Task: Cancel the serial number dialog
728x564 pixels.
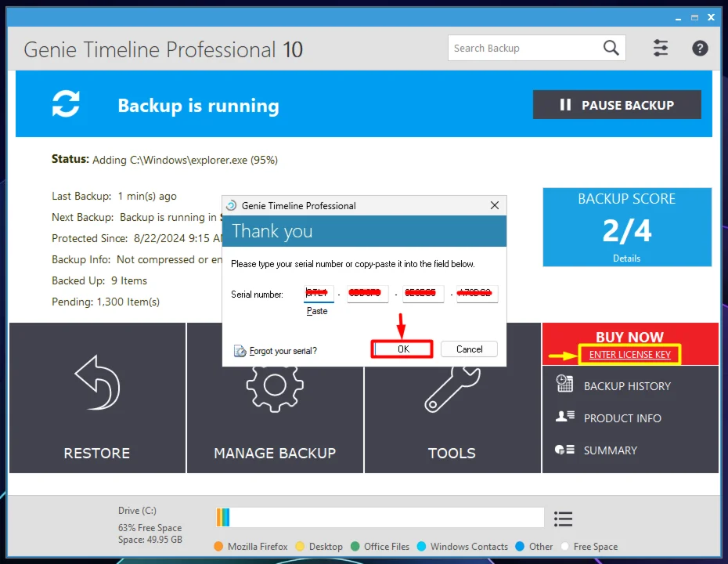Action: (x=469, y=349)
